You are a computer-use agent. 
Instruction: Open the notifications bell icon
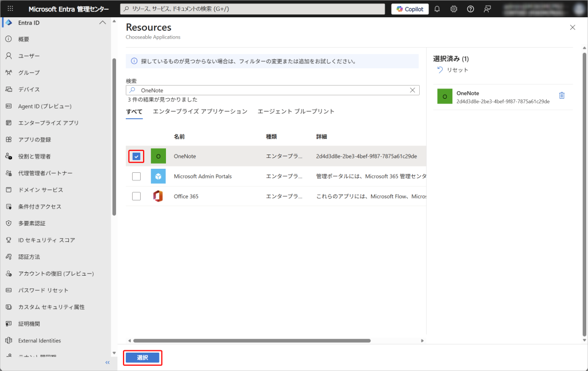(437, 9)
